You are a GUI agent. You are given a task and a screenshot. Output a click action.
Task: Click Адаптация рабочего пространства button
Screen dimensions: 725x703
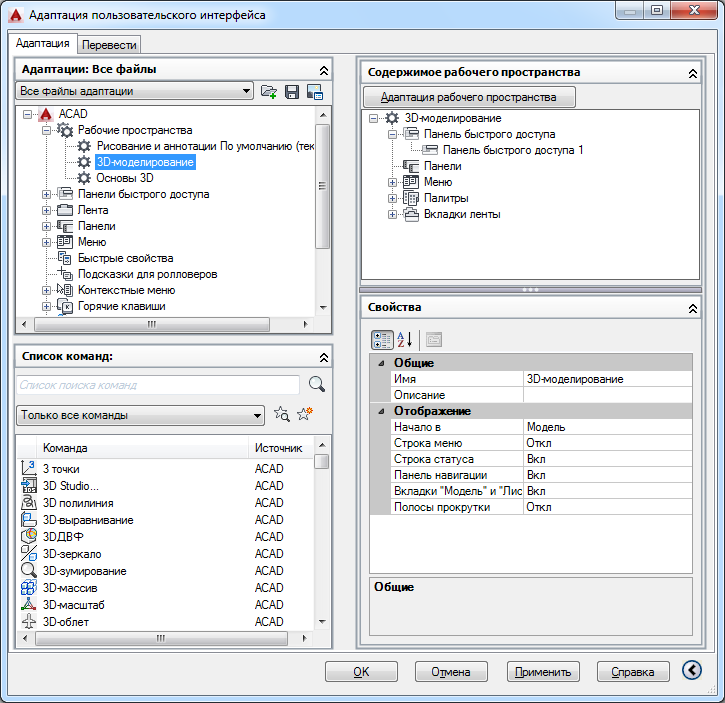coord(469,97)
